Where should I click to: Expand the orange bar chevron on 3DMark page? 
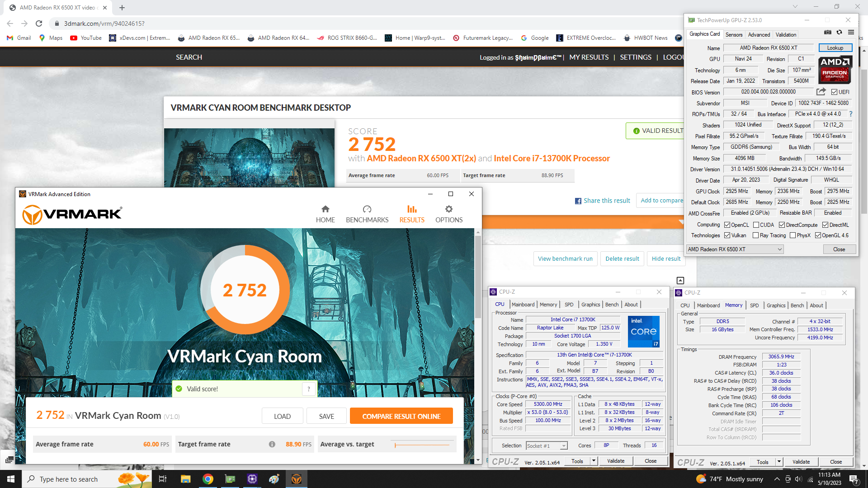tap(681, 222)
